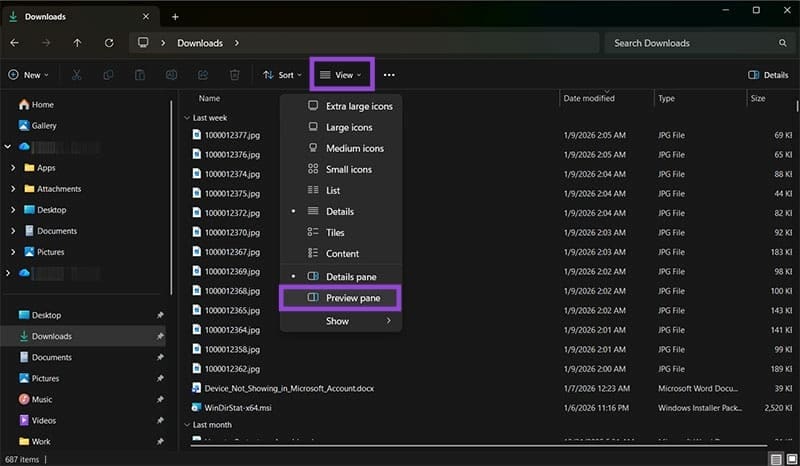Click the navigation pane vertical scrollbar
The height and width of the screenshot is (466, 800).
click(171, 197)
